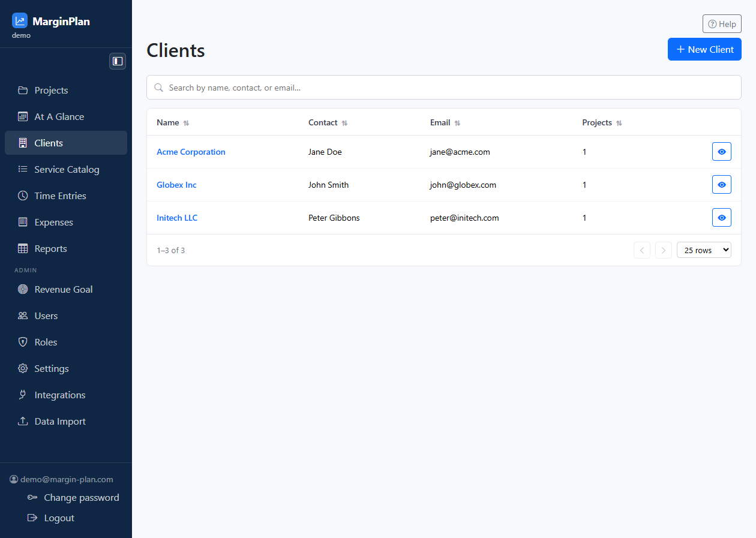Go to previous page chevron
Screen dimensions: 756x538
pyautogui.click(x=642, y=250)
